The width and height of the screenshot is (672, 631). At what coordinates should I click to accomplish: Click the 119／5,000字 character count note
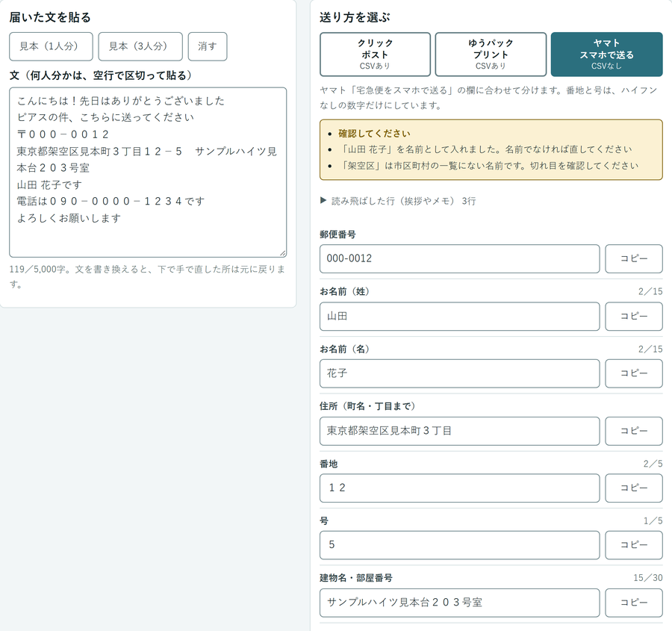point(147,276)
